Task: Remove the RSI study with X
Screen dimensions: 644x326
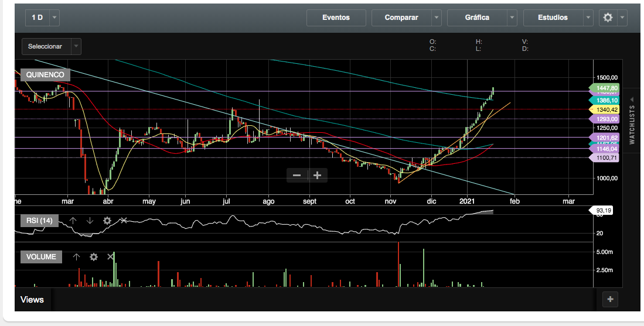Action: click(124, 221)
